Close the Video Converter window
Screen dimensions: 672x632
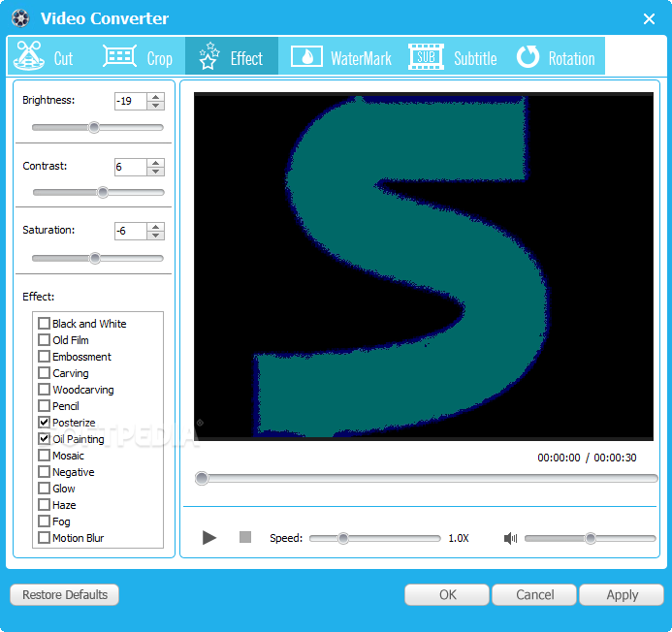pos(649,18)
